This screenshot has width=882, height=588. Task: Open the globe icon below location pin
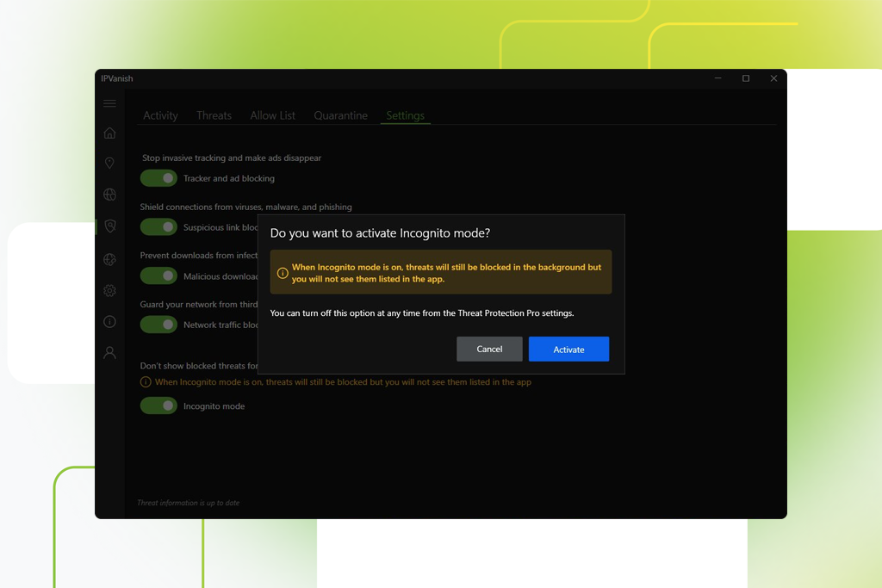click(109, 195)
